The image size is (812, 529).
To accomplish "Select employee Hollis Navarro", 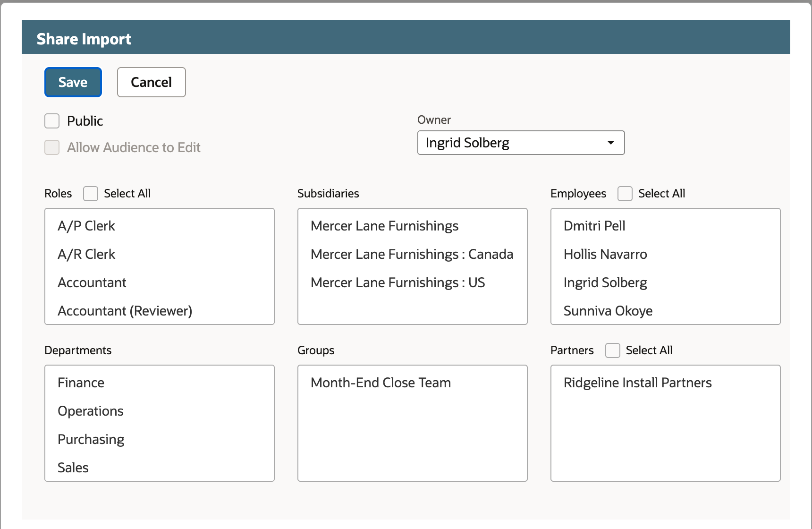I will [666, 254].
